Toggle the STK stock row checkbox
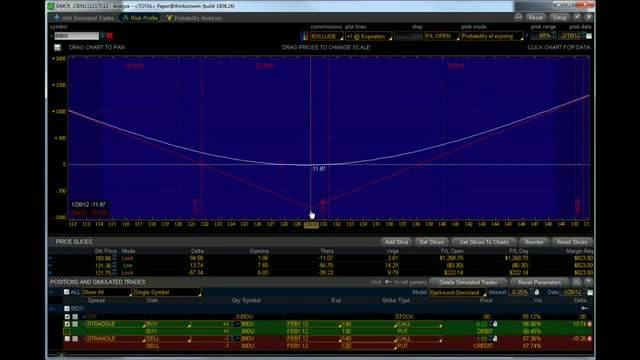Screen dimensions: 640x360 pos(67,316)
